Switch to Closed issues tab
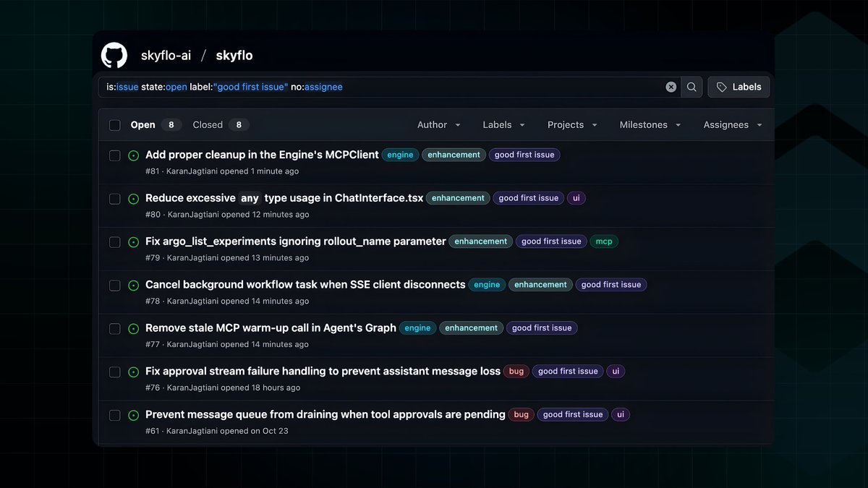 (x=221, y=125)
